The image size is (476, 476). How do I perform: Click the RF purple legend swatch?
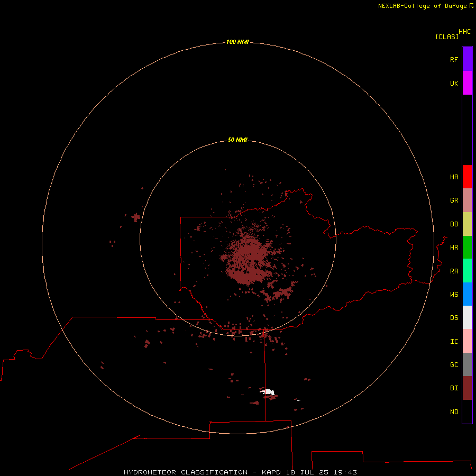point(467,59)
